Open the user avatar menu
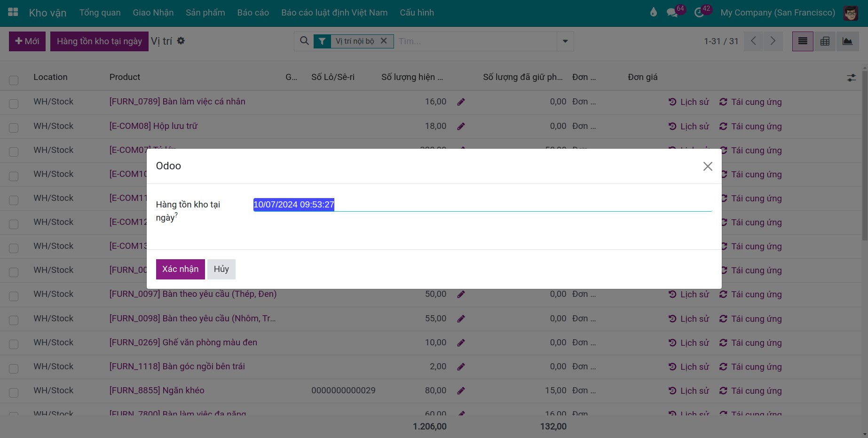The height and width of the screenshot is (438, 868). (851, 13)
